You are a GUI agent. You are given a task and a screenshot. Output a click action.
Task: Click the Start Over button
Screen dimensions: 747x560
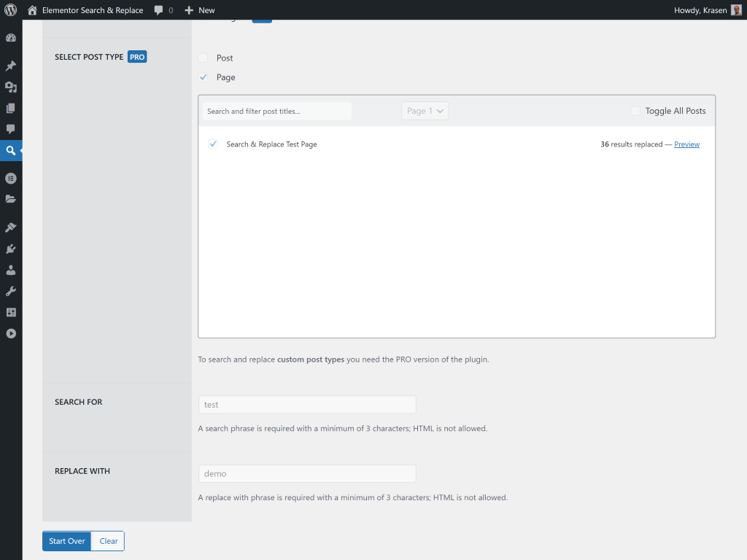66,540
